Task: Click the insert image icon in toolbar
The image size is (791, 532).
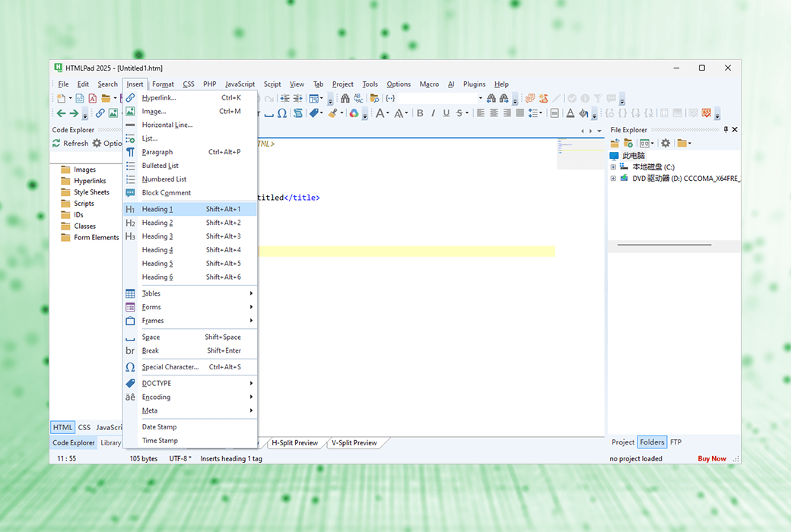Action: pyautogui.click(x=113, y=113)
